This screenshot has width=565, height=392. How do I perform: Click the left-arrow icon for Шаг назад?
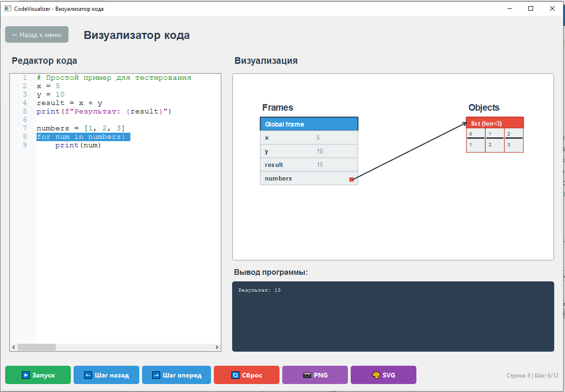88,375
